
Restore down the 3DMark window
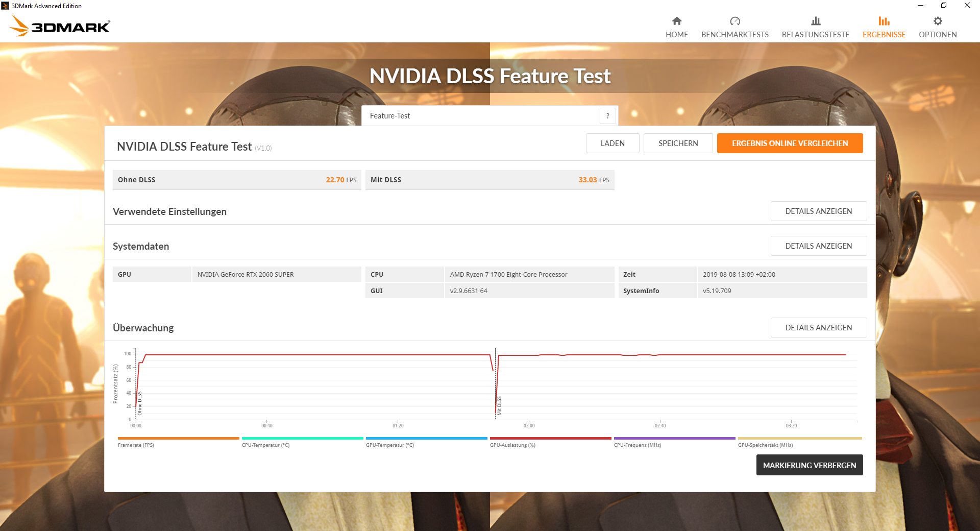[944, 6]
